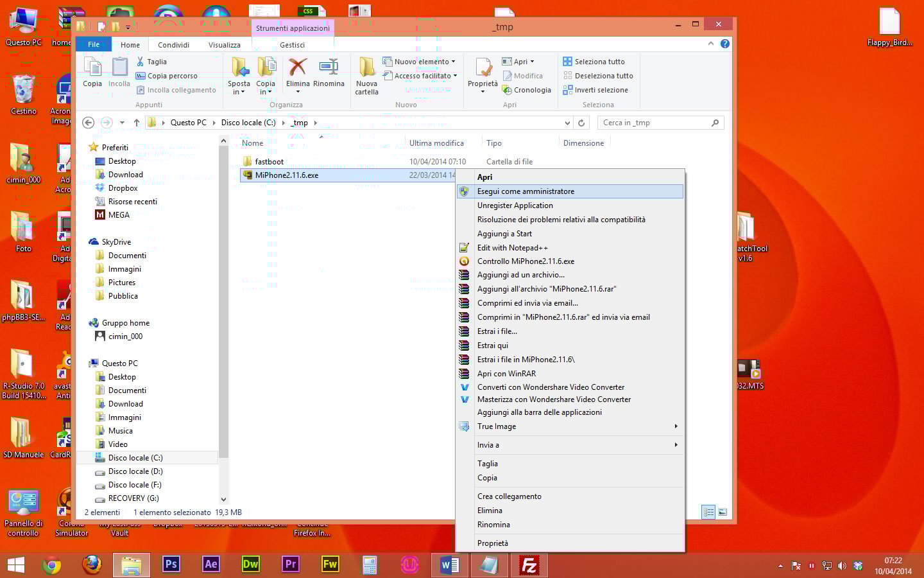The width and height of the screenshot is (924, 578).
Task: Click the Cerca in _tmp search box
Action: pos(661,123)
